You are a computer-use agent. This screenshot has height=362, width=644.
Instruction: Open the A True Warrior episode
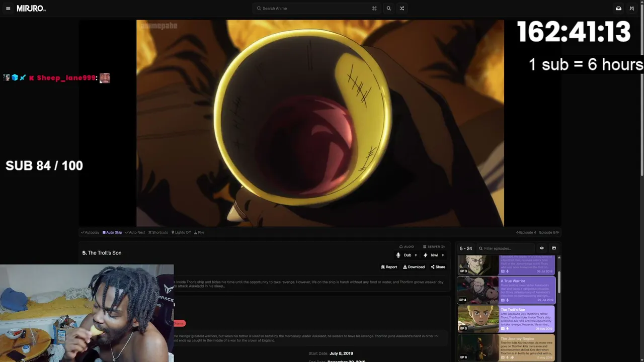pos(506,290)
